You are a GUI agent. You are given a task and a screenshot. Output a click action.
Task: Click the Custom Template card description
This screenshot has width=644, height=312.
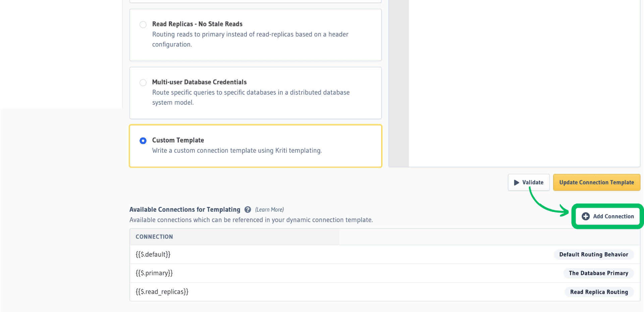coord(237,151)
